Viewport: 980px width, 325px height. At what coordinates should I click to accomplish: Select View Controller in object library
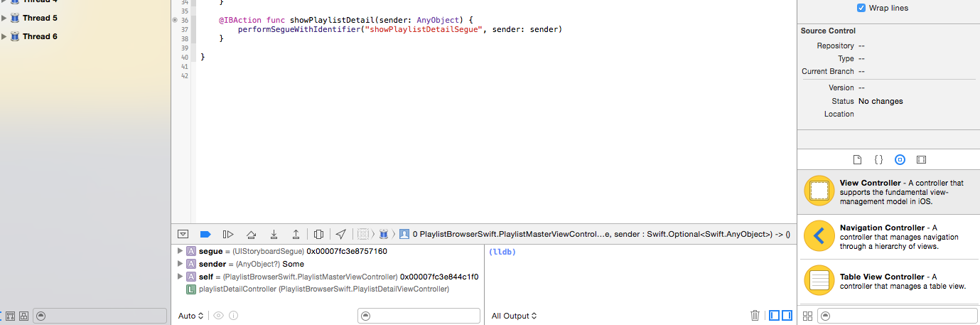coord(888,192)
